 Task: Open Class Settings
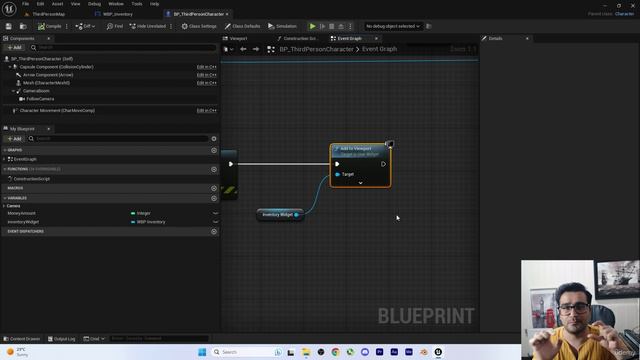199,26
